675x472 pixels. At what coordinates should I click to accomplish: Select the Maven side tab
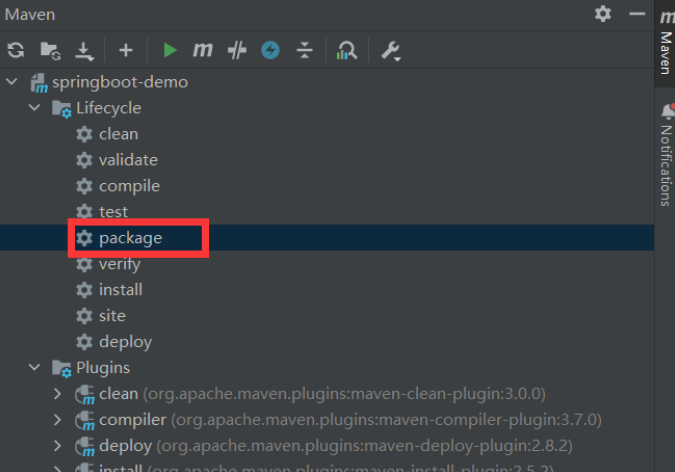click(665, 43)
